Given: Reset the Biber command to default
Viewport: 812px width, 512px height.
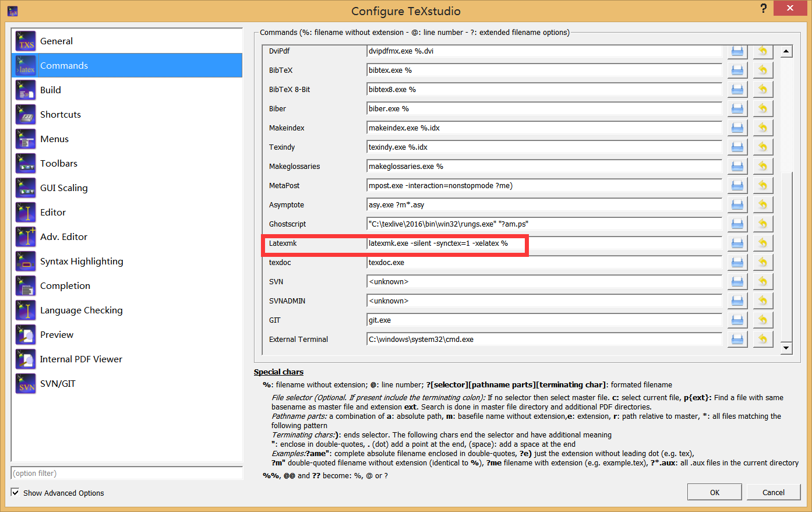Looking at the screenshot, I should [x=762, y=109].
